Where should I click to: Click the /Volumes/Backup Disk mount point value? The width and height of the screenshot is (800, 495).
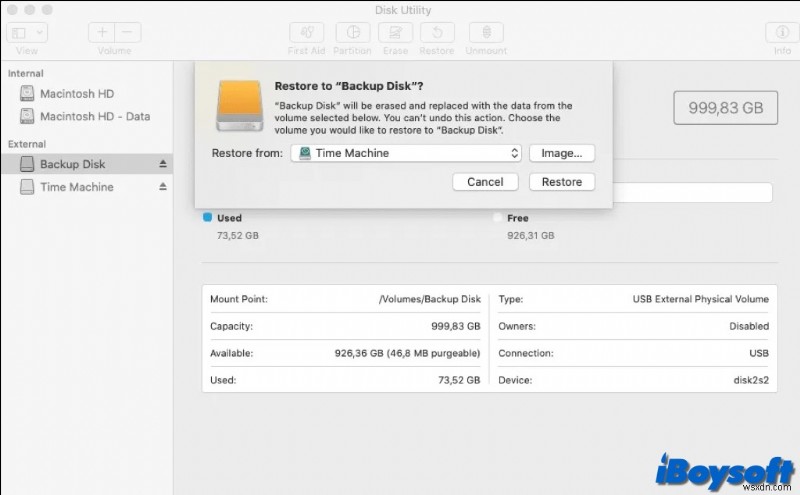pyautogui.click(x=430, y=299)
